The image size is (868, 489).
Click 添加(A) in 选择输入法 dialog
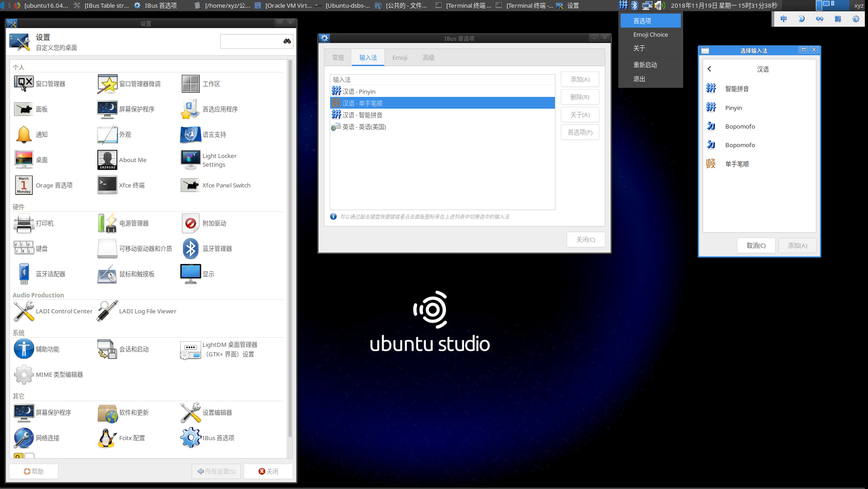(x=797, y=245)
